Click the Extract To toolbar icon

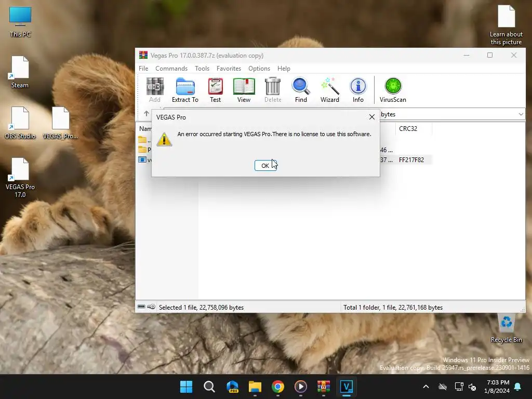(185, 90)
